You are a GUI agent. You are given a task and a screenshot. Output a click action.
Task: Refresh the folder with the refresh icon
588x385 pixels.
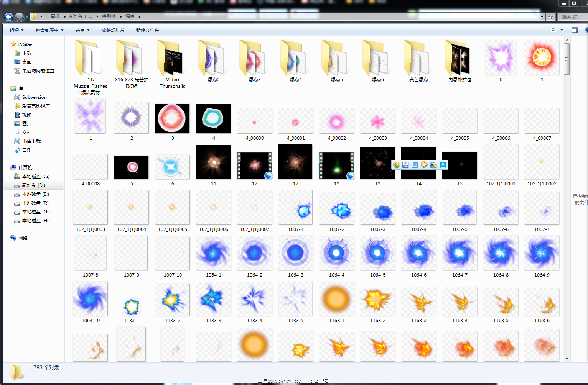(x=550, y=16)
